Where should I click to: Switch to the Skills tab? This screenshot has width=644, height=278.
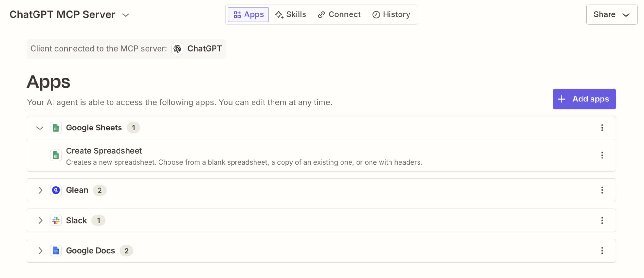coord(291,14)
